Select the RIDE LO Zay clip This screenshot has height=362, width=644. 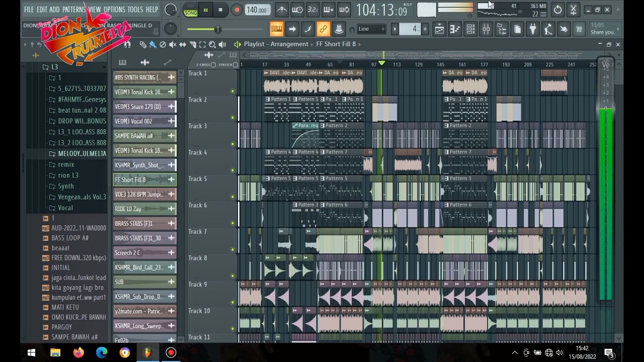click(x=145, y=209)
